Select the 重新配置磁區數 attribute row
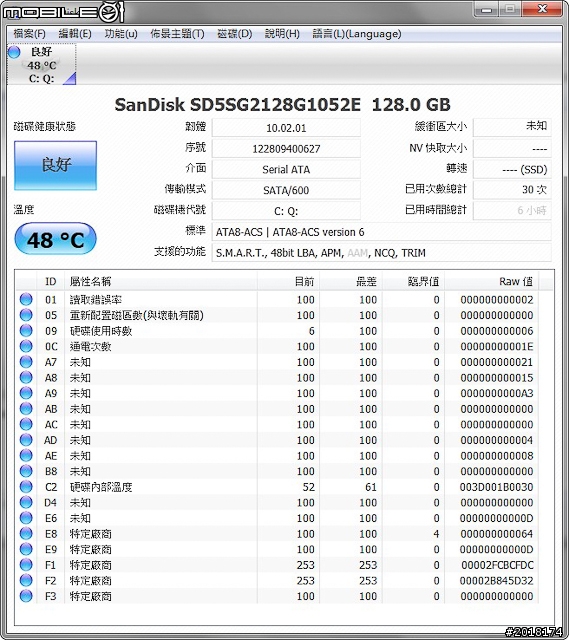The image size is (569, 640). (278, 315)
